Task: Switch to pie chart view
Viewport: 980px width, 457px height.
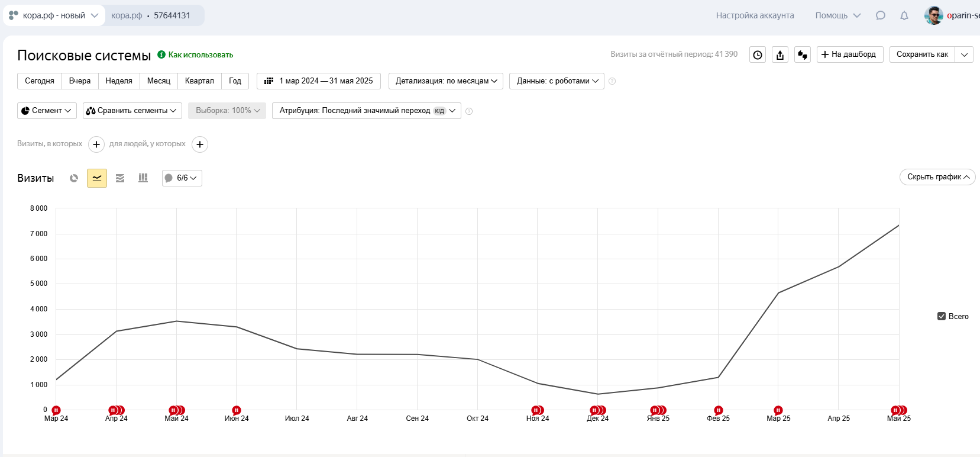Action: [74, 178]
